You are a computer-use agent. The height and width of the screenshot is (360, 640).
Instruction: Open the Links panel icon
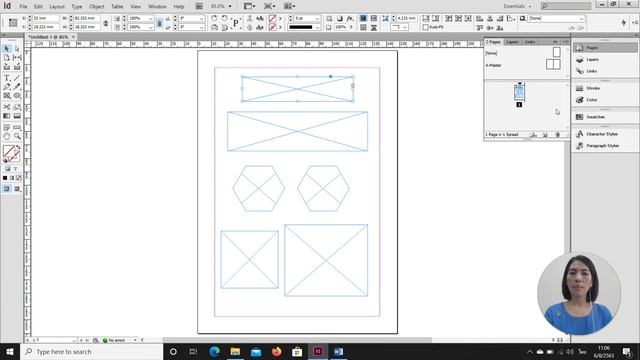click(x=579, y=71)
